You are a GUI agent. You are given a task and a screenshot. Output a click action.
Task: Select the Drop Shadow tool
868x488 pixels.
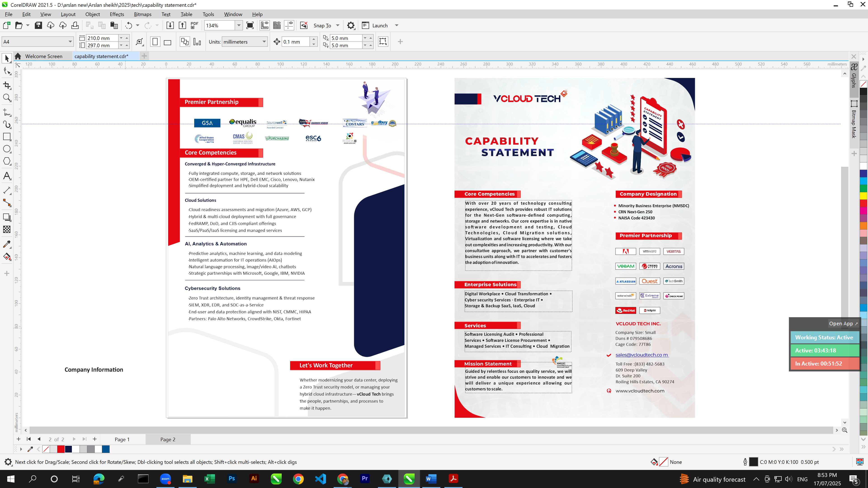[7, 217]
